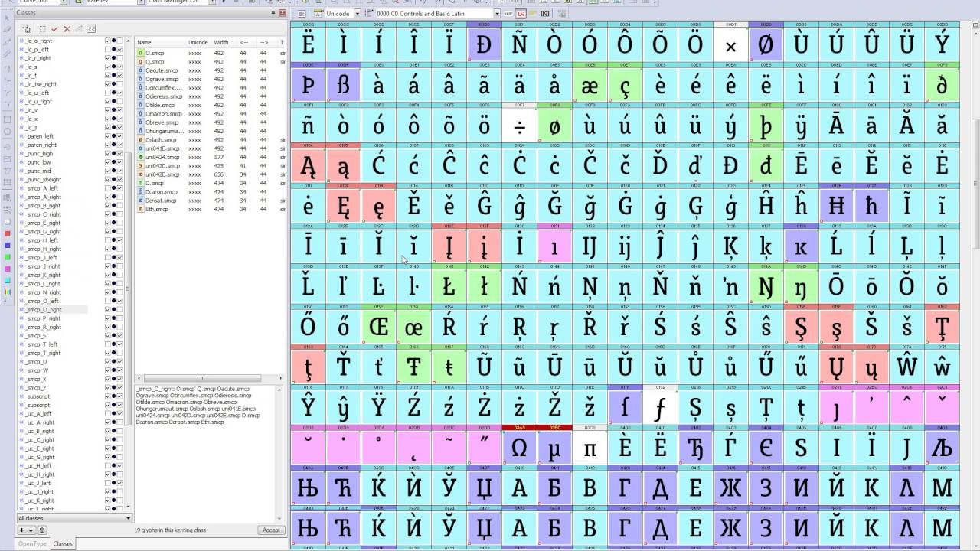Click the green color swatch in left palette
This screenshot has height=551, width=980.
(8, 256)
